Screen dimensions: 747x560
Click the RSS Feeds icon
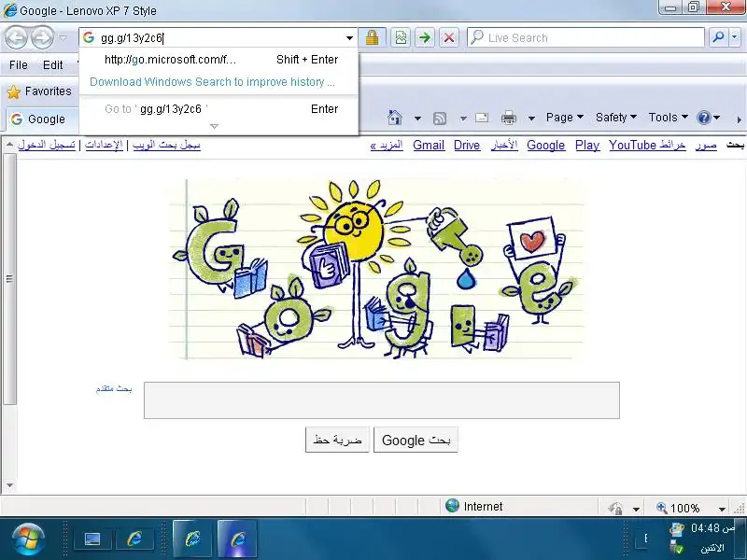pos(439,119)
